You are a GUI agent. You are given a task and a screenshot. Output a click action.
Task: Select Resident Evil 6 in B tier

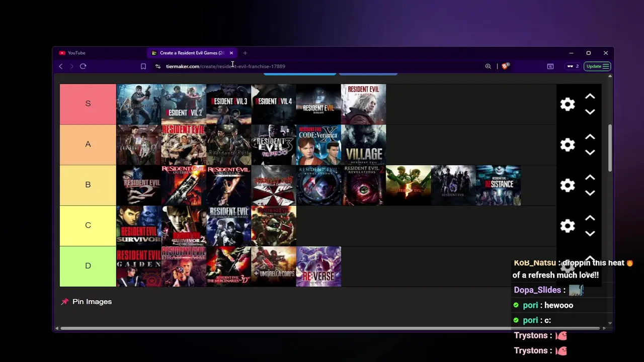click(x=453, y=186)
